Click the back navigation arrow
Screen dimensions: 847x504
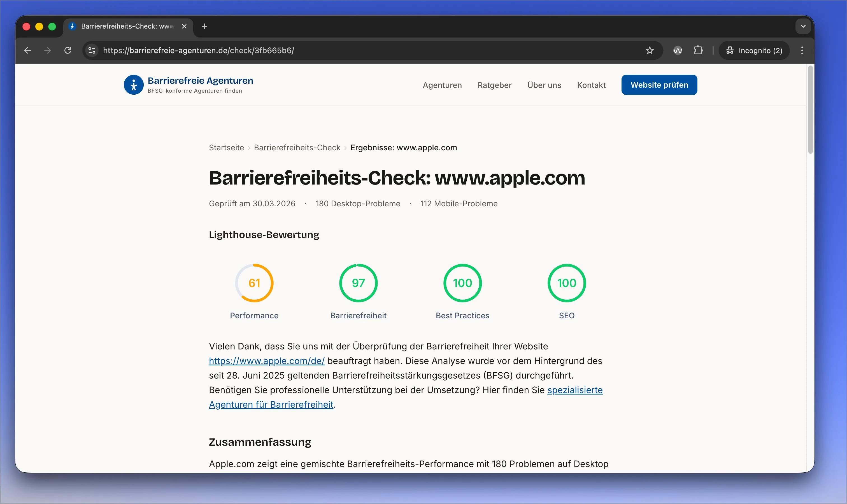[x=27, y=50]
